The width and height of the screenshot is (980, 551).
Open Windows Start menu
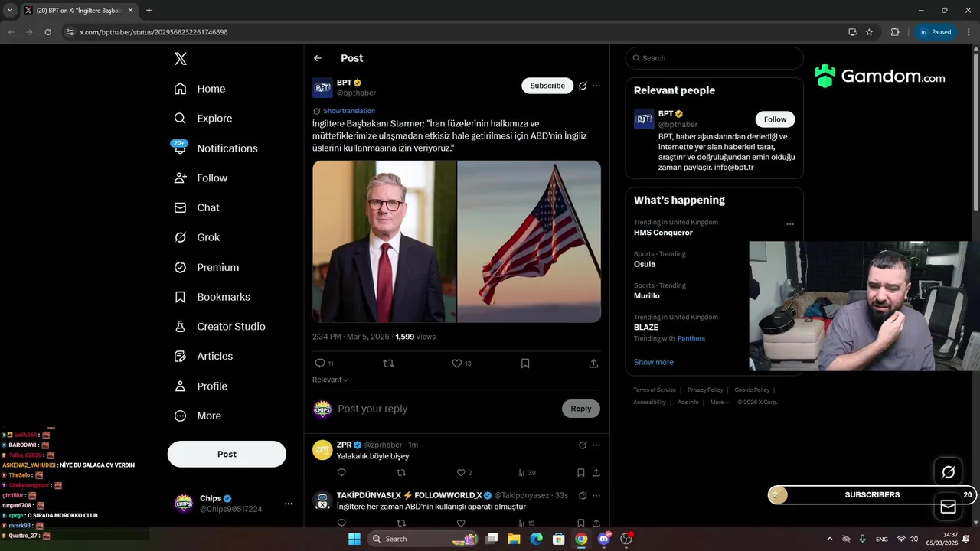[x=354, y=539]
